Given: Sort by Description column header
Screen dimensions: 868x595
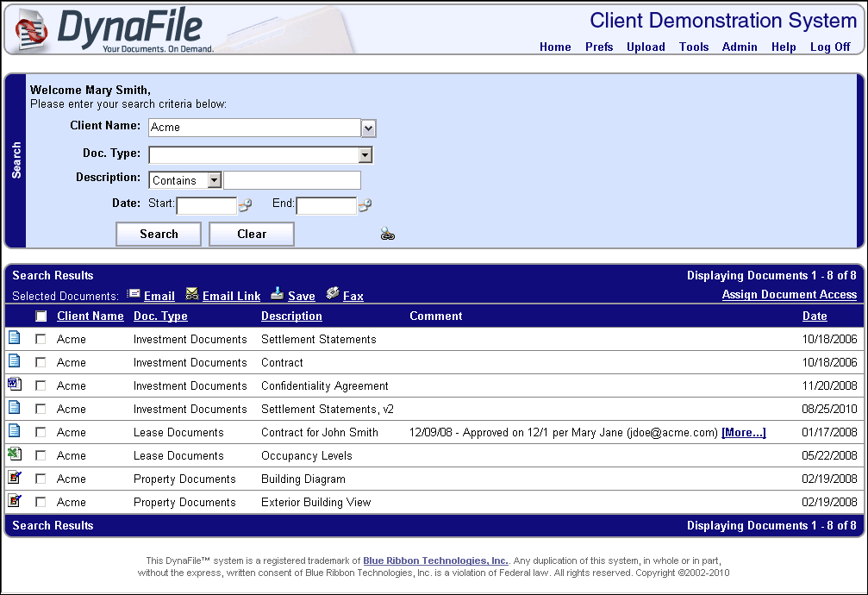Looking at the screenshot, I should tap(291, 316).
